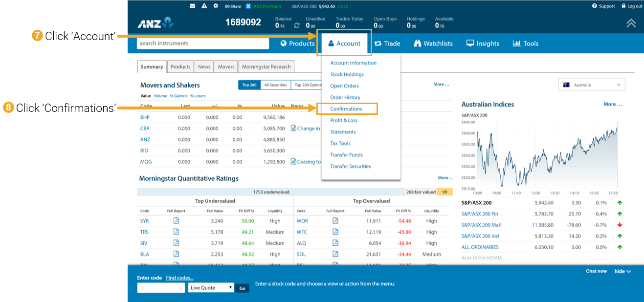This screenshot has height=302, width=644.
Task: Enable the Volume view for Movers
Action: pyautogui.click(x=160, y=96)
